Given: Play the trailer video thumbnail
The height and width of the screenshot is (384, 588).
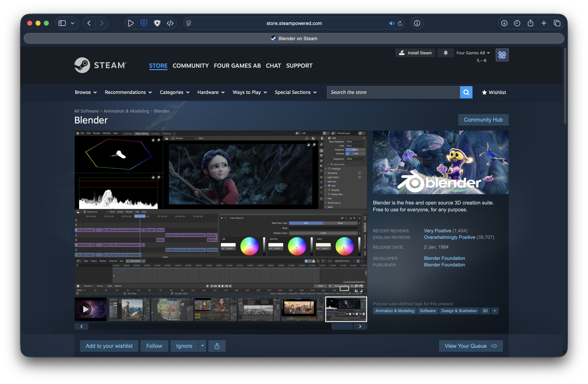Looking at the screenshot, I should click(x=90, y=309).
